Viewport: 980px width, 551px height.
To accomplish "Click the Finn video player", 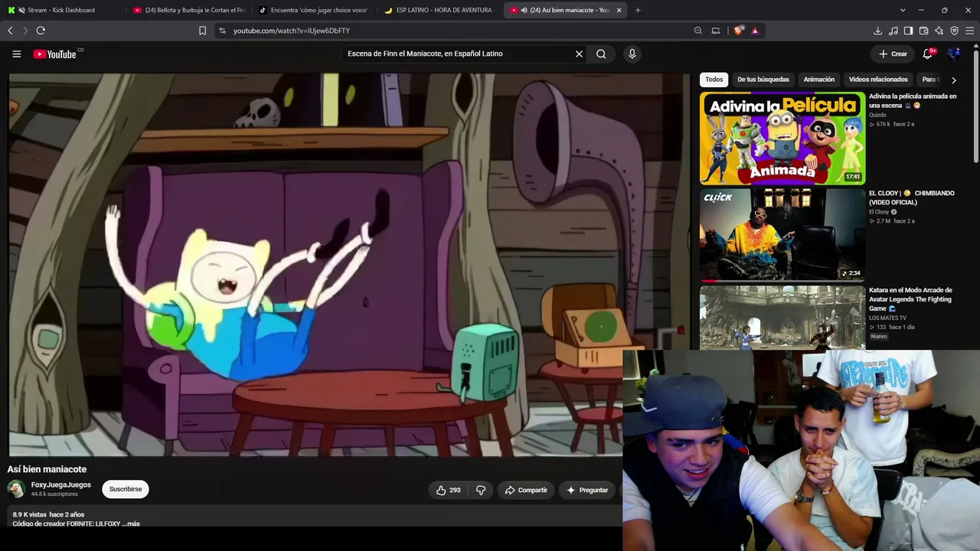I will tap(349, 265).
